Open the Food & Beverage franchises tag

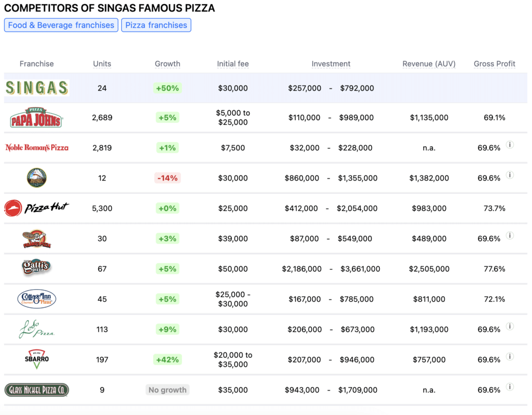coord(61,25)
